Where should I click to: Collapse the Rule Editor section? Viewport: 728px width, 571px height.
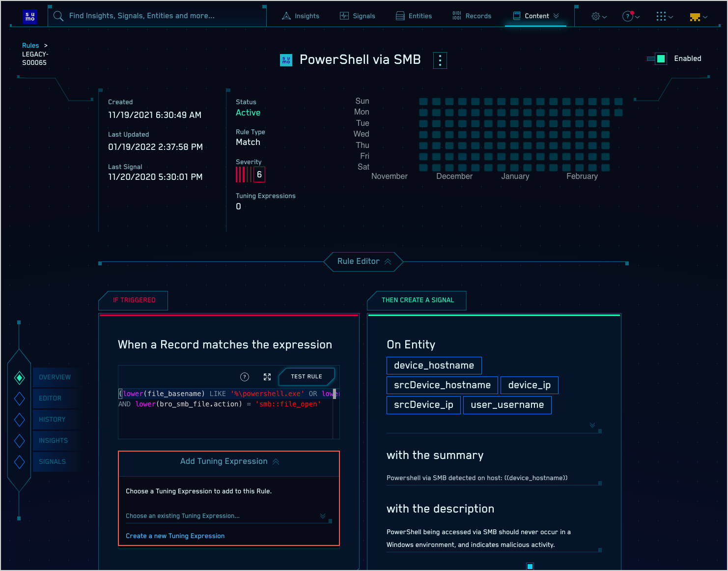[364, 261]
